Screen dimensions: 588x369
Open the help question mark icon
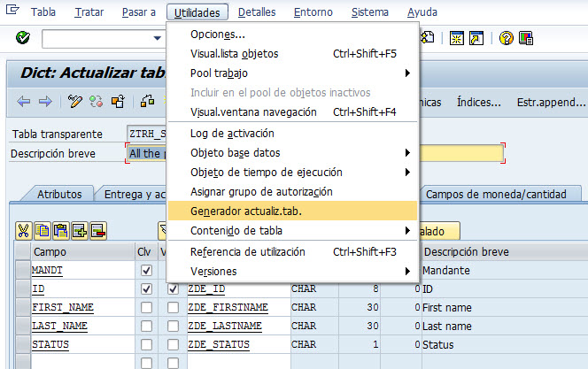coord(506,38)
